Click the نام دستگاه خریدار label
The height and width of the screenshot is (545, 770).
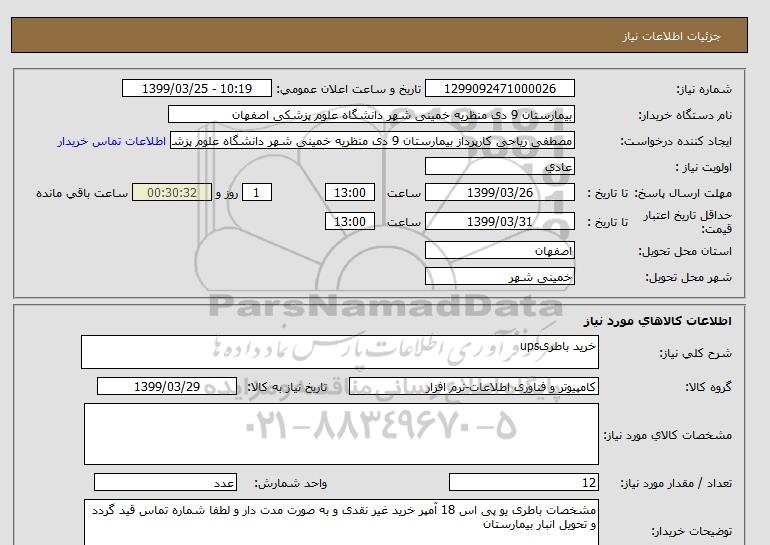(685, 115)
